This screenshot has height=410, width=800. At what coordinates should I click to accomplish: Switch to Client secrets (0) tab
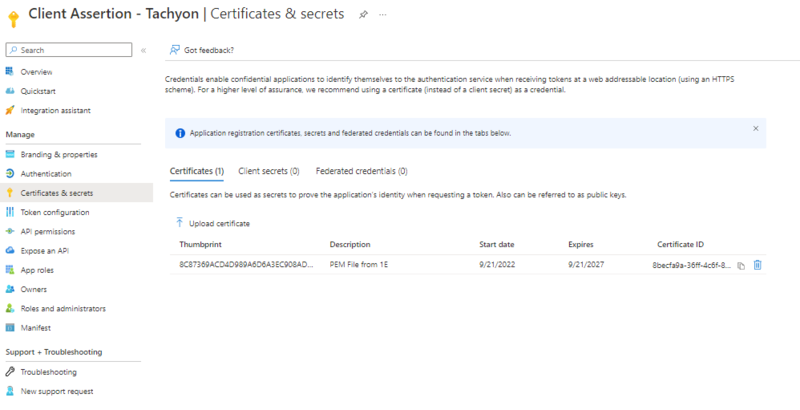point(269,171)
